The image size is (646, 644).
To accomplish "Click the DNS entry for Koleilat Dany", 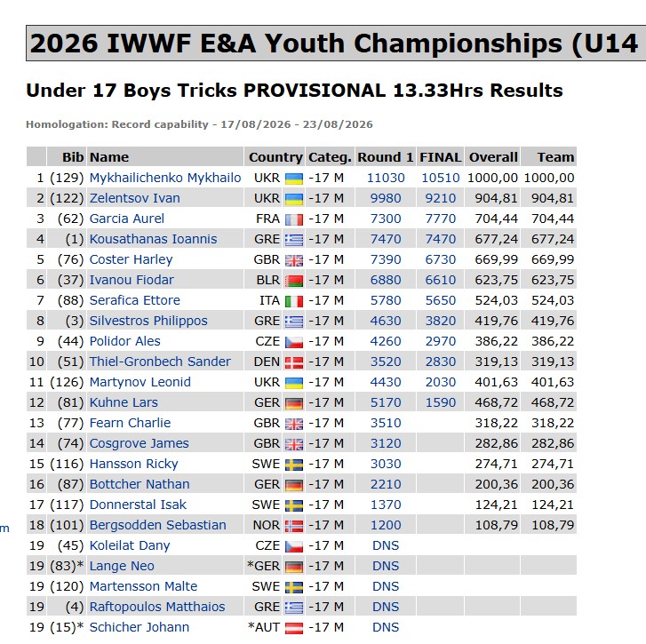I will [x=386, y=545].
